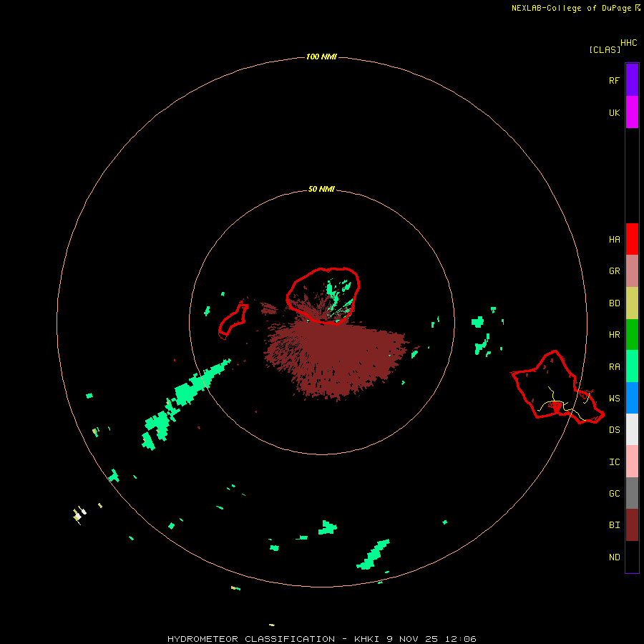Pick the HR dark green swatch

(632, 335)
